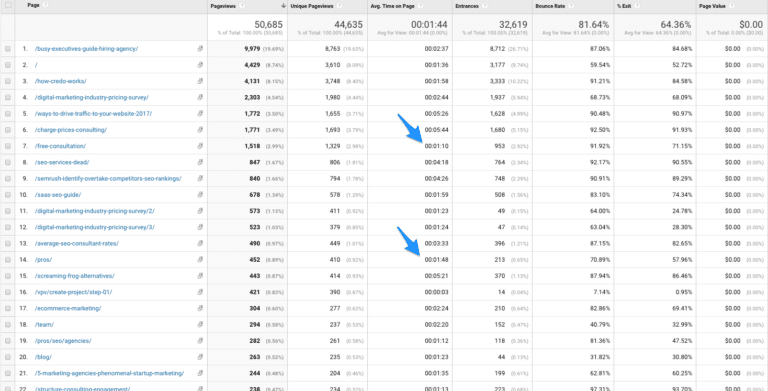Click open-link icon beside /average-seo-consultant-rates/
Screen dimensions: 768x391
[200, 243]
